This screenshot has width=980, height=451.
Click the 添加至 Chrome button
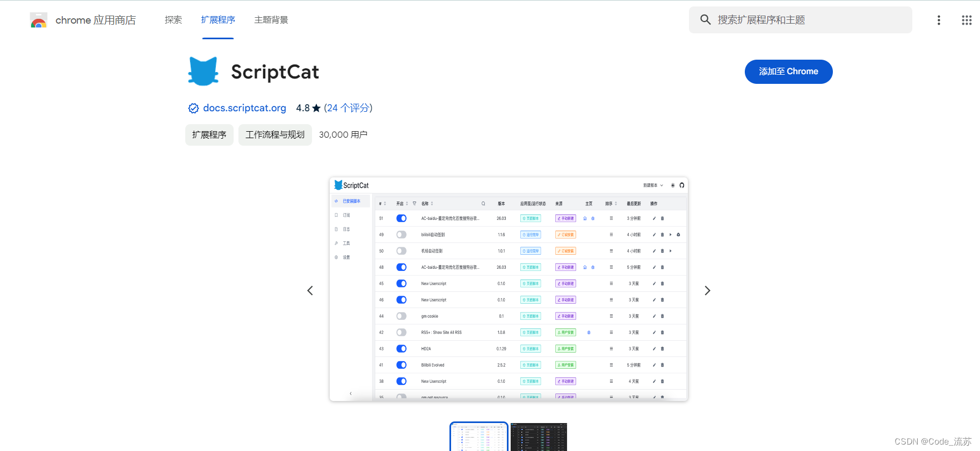pos(788,71)
